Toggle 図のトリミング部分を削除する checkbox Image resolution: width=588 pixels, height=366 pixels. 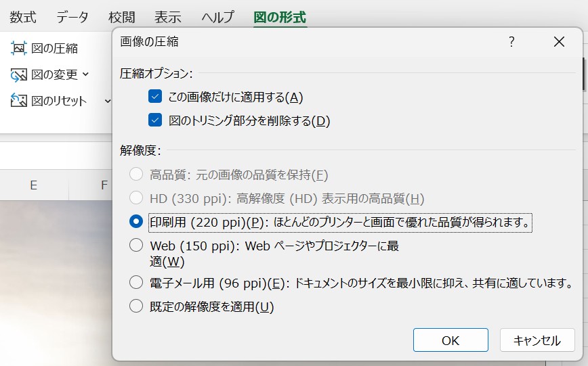156,120
